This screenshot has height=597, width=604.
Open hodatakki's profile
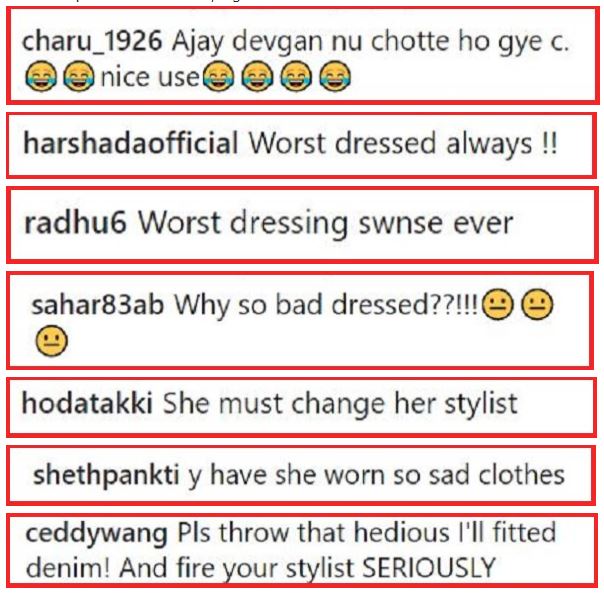[87, 403]
